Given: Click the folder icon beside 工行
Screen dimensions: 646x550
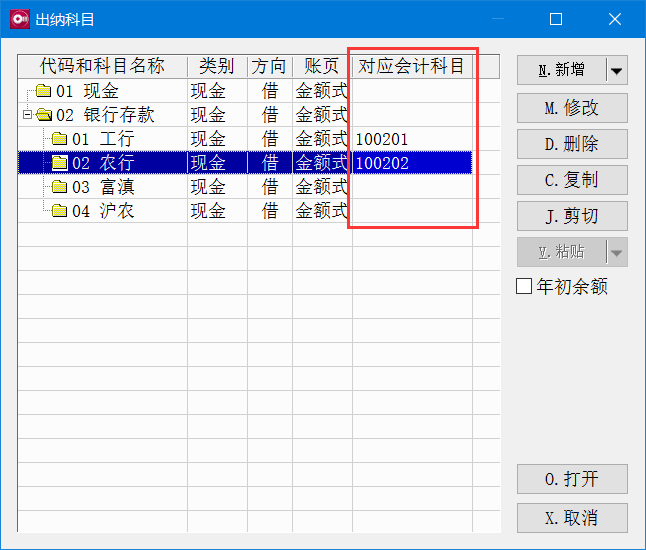Looking at the screenshot, I should [x=59, y=139].
